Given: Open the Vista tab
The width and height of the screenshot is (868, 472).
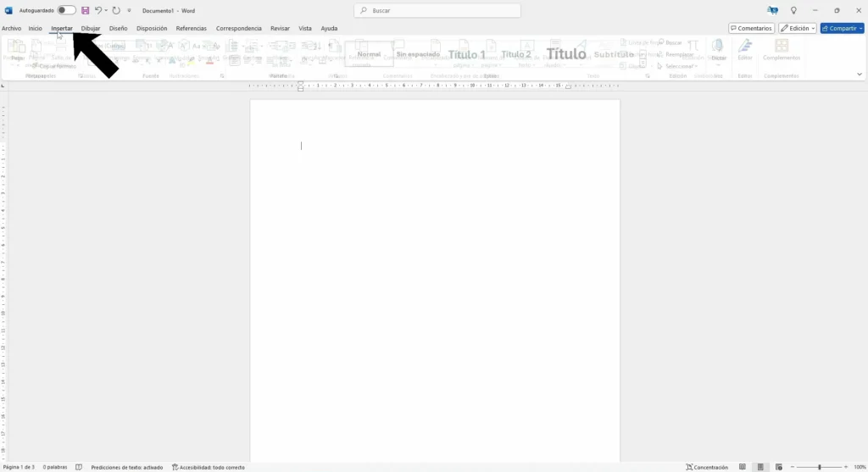Looking at the screenshot, I should coord(305,28).
